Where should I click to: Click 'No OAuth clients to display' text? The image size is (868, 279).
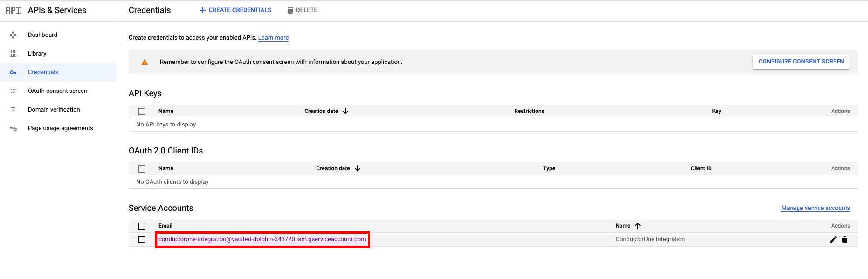pos(172,182)
